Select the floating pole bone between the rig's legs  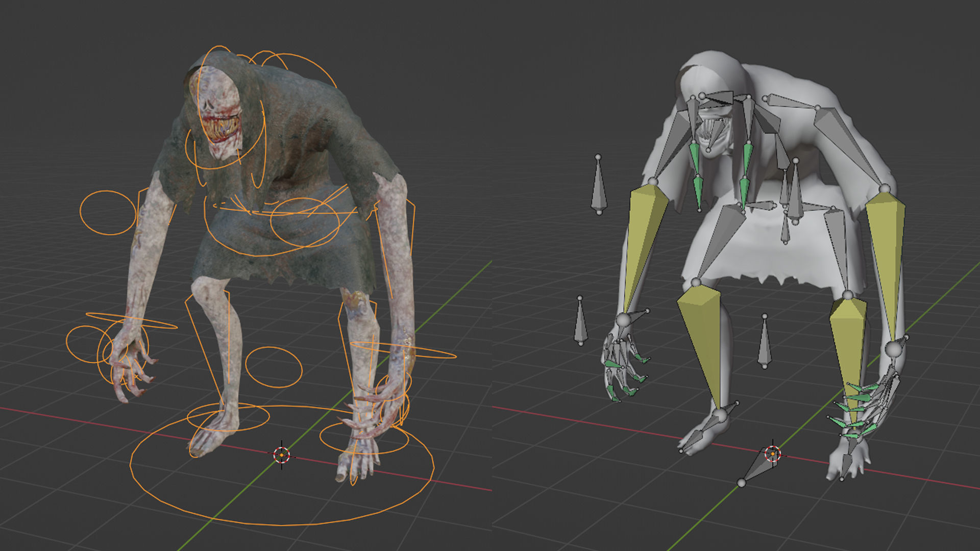(x=764, y=341)
